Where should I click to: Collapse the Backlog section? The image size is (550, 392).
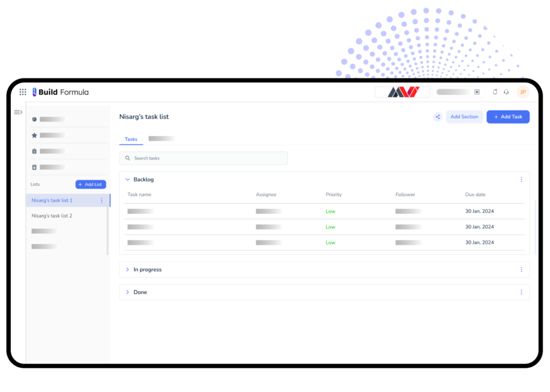[x=127, y=179]
